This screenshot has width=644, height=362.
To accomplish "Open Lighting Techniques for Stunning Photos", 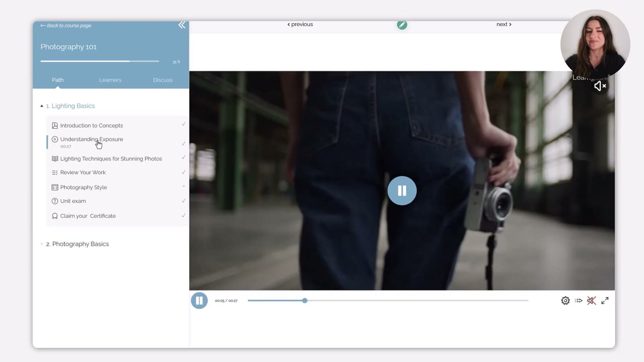I will point(111,158).
